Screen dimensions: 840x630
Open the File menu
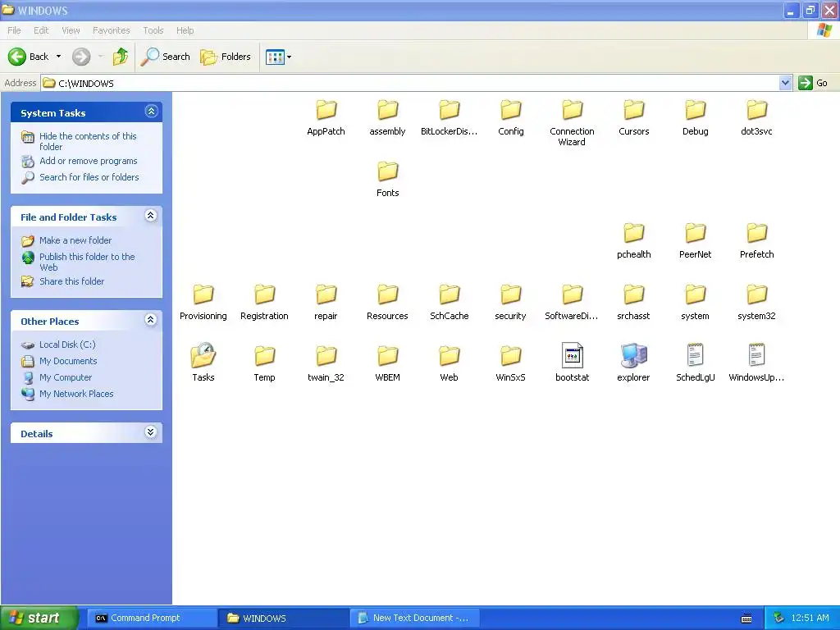pos(14,30)
